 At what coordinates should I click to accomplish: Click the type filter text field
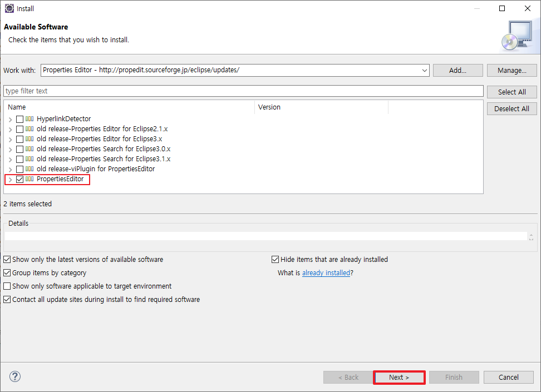pyautogui.click(x=243, y=91)
